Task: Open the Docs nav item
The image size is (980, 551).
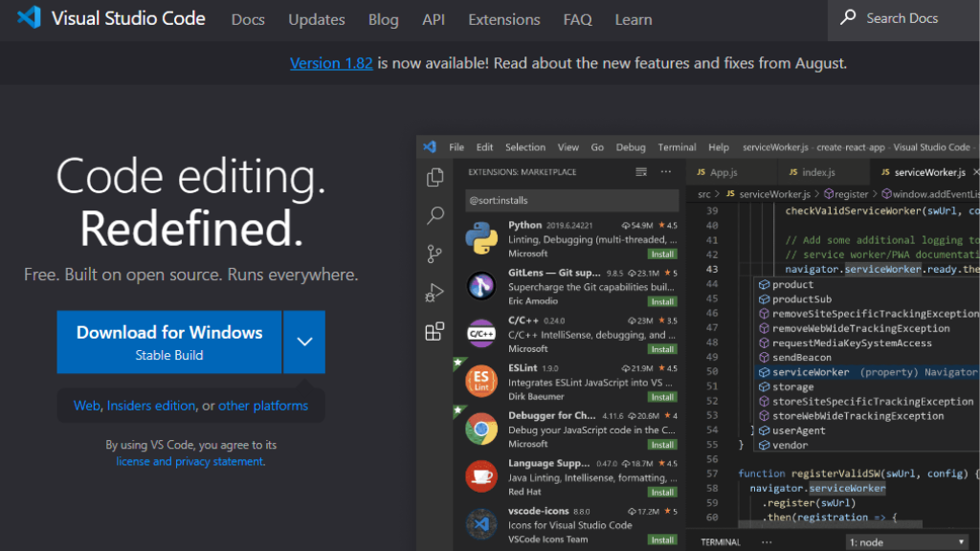Action: 248,19
